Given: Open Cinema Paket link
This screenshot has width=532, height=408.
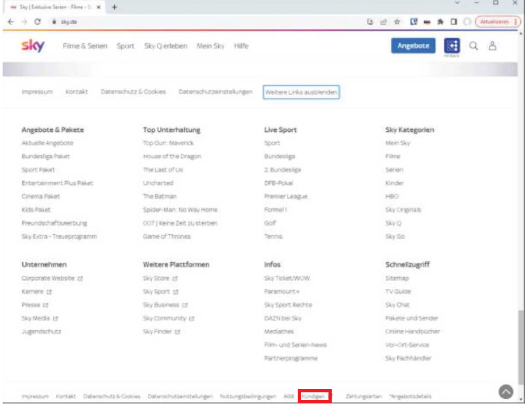Looking at the screenshot, I should [41, 196].
